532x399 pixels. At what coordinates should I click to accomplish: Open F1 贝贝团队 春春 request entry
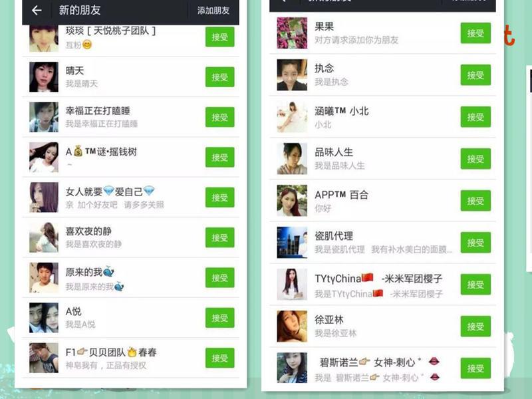point(130,358)
